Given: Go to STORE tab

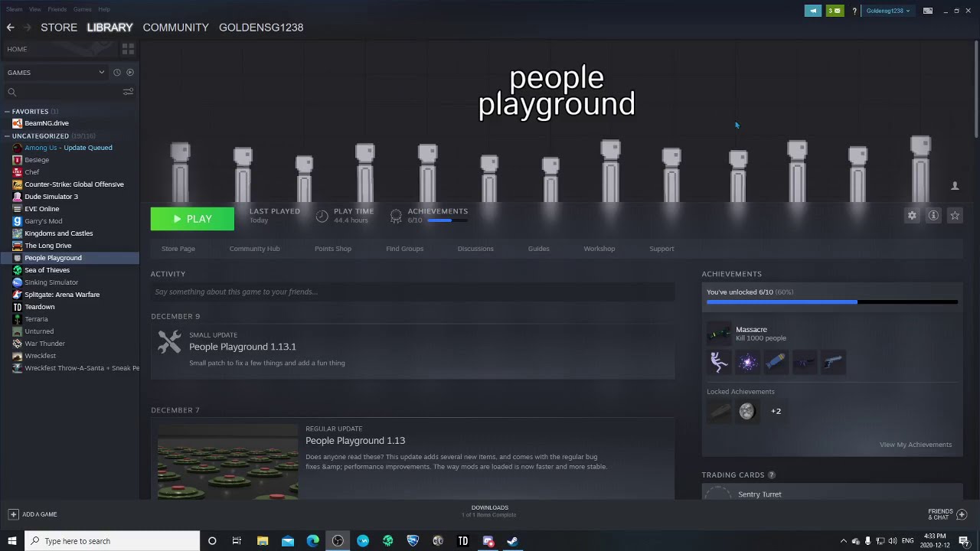Looking at the screenshot, I should pyautogui.click(x=59, y=28).
